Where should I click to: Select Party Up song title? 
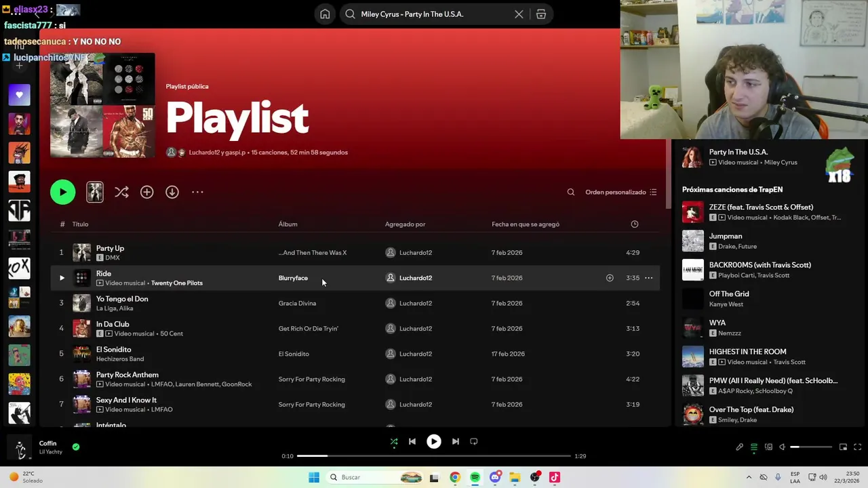click(x=110, y=248)
